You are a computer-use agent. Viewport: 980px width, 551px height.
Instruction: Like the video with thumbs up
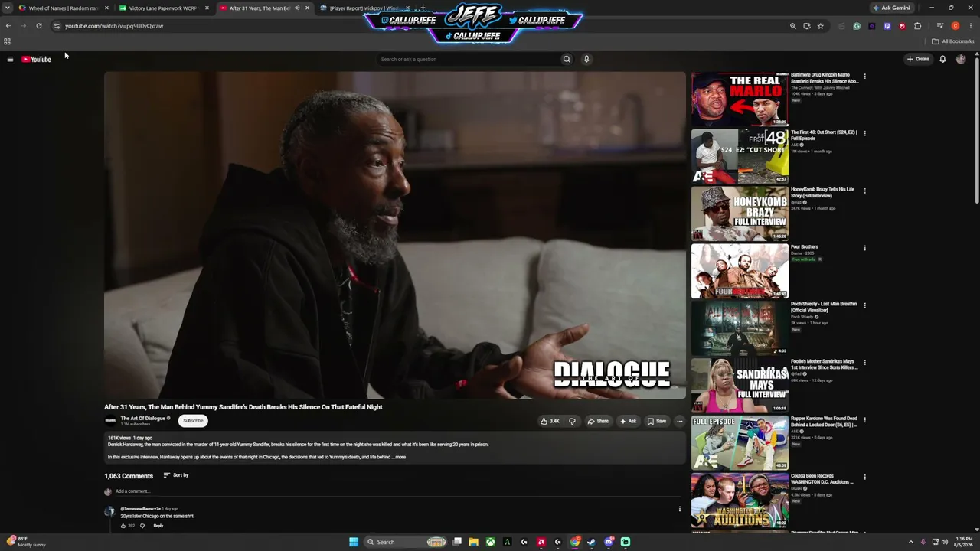click(550, 421)
